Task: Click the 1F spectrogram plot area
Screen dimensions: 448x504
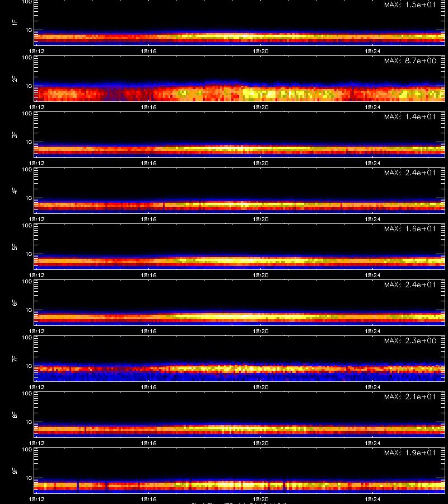Action: click(240, 22)
